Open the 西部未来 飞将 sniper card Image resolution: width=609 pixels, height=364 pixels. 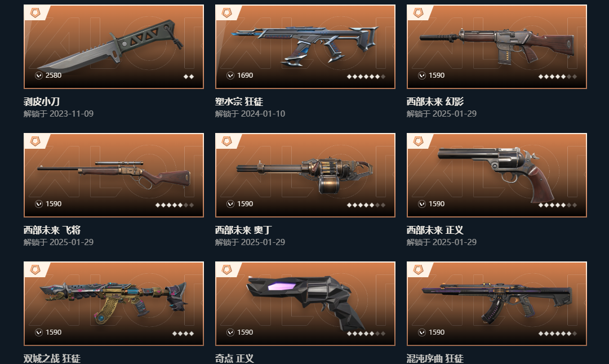tap(114, 175)
